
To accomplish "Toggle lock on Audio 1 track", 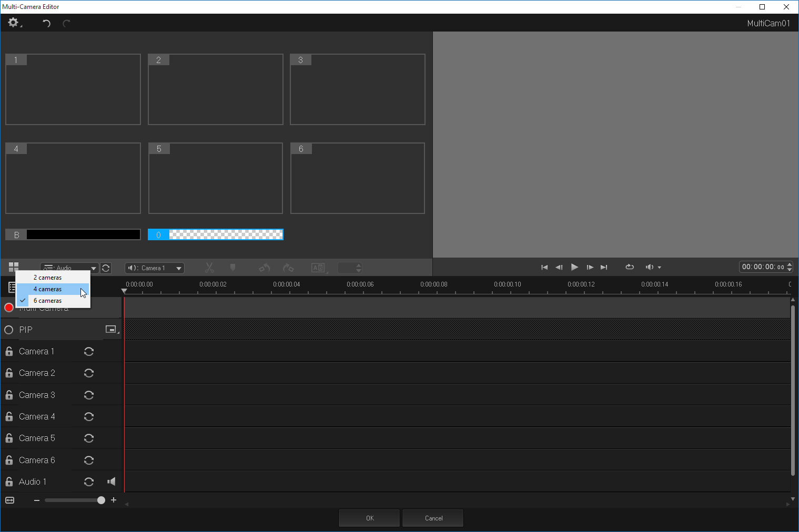I will 9,482.
